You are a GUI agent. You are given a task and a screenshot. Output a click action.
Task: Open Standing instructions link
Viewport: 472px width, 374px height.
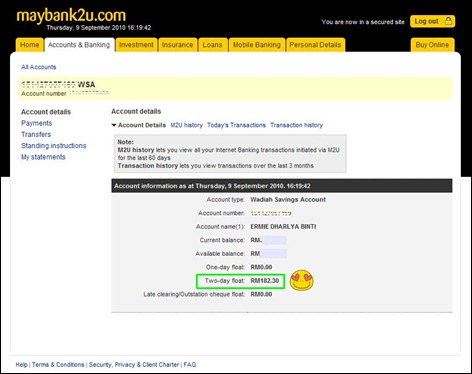(54, 146)
